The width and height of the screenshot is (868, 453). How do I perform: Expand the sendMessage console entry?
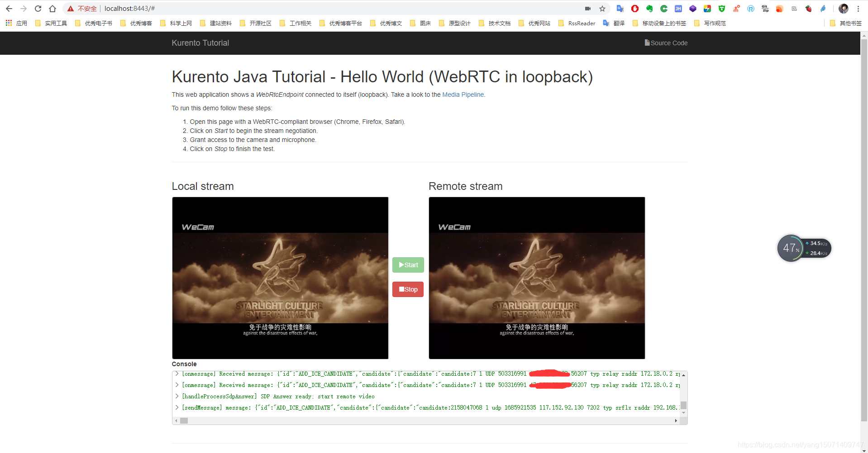(x=177, y=408)
